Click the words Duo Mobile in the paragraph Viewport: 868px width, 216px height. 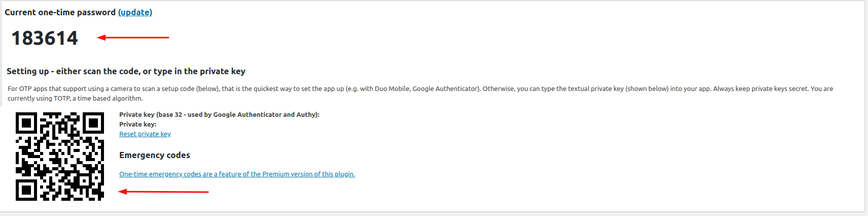tap(392, 88)
